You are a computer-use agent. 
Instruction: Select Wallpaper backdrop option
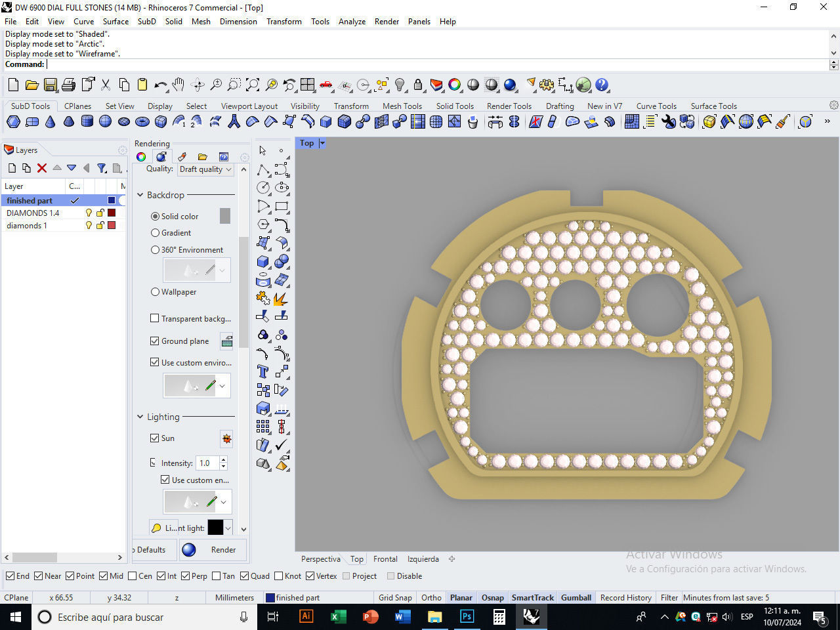coord(155,291)
